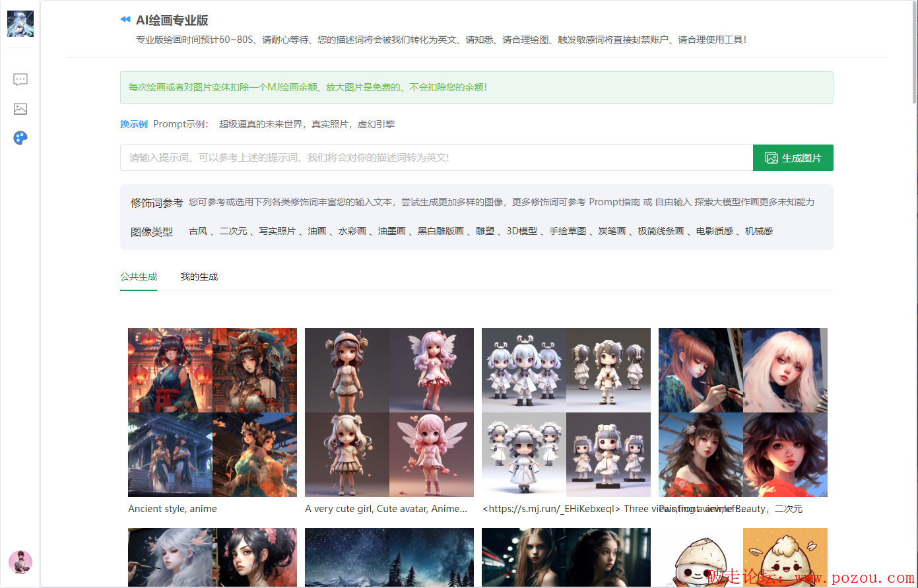The image size is (918, 588).
Task: Click the blue back arrow beside AI绘画专业版
Action: coord(125,20)
